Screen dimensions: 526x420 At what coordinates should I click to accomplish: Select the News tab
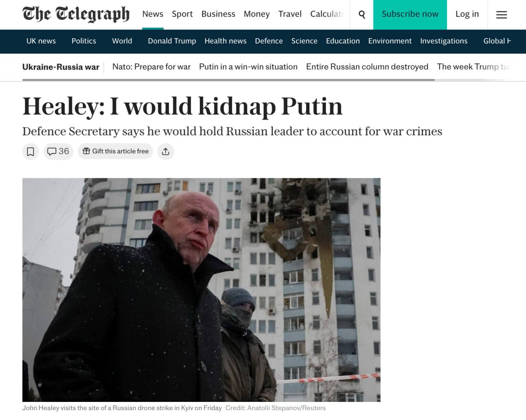(x=152, y=14)
